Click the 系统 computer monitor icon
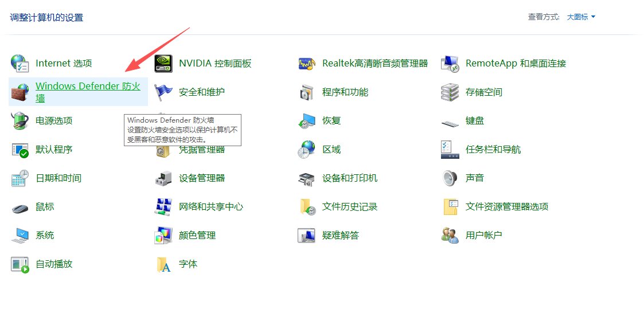Screen dimensions: 644x325 pos(19,236)
